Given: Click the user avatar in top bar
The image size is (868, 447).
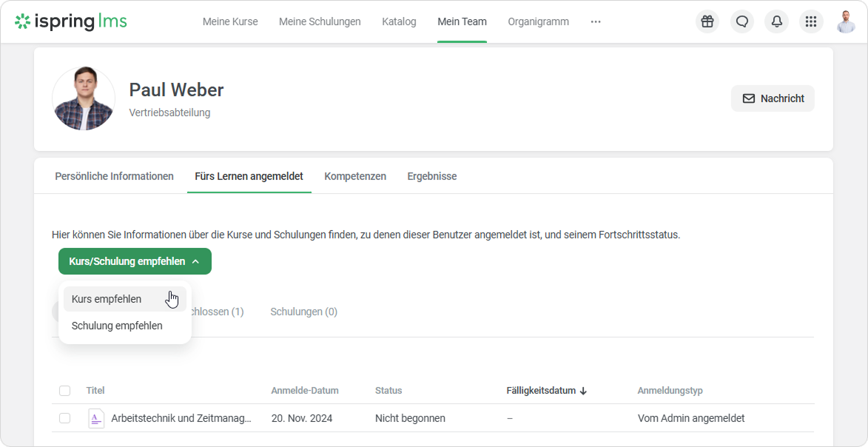Looking at the screenshot, I should point(846,21).
